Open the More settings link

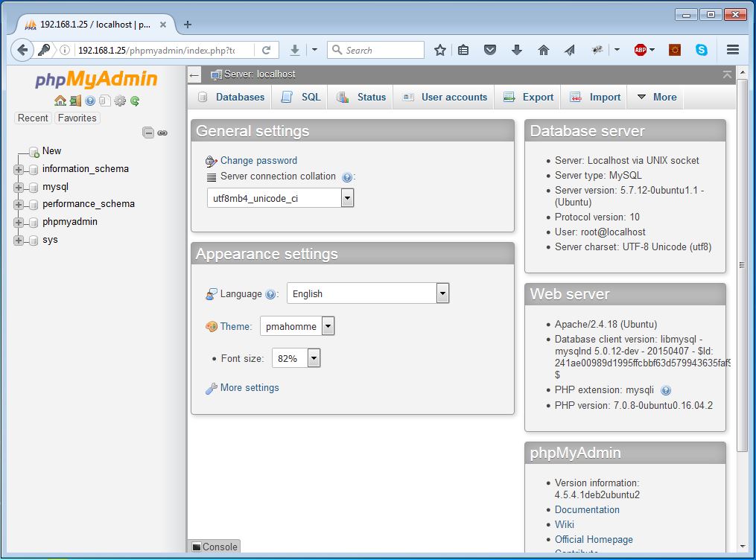point(250,387)
